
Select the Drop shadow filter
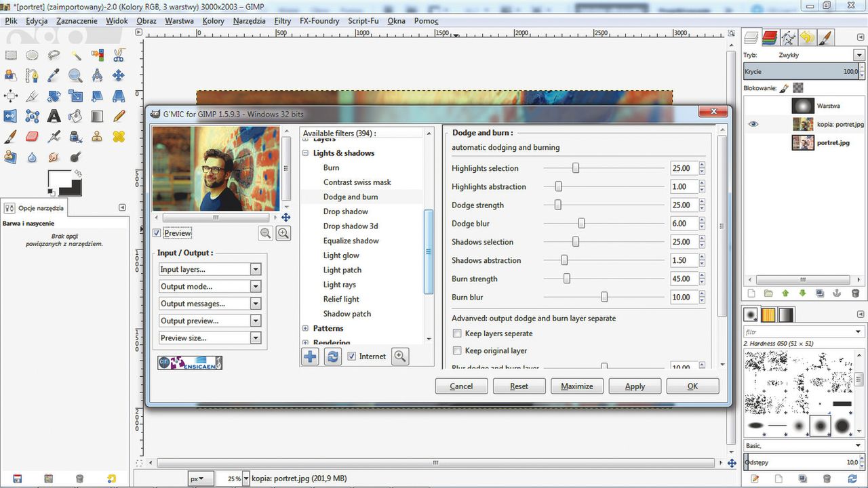346,211
